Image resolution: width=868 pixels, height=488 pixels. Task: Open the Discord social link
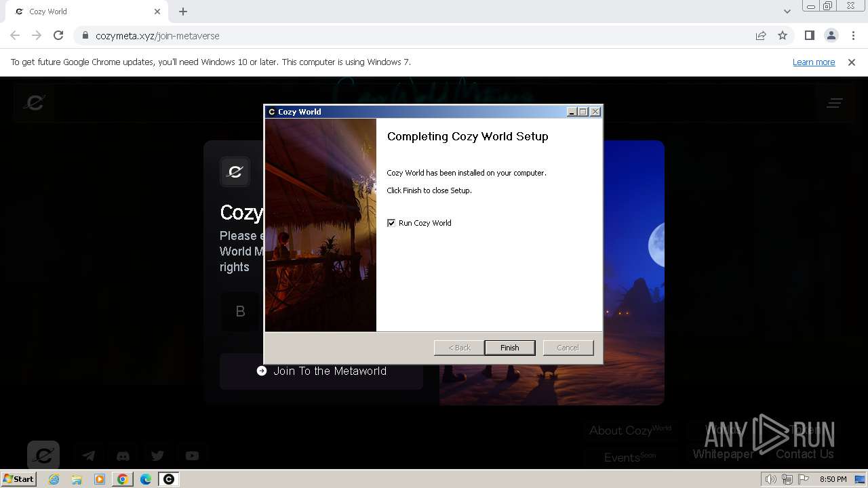tap(123, 456)
